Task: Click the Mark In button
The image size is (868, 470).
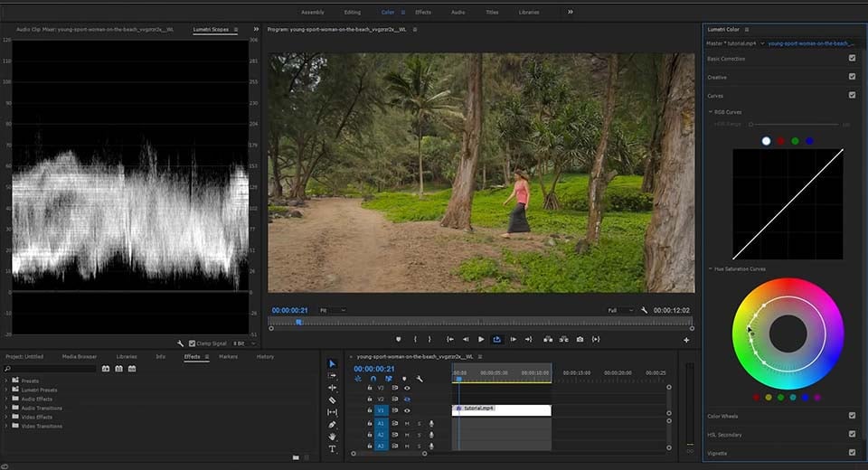Action: (415, 339)
